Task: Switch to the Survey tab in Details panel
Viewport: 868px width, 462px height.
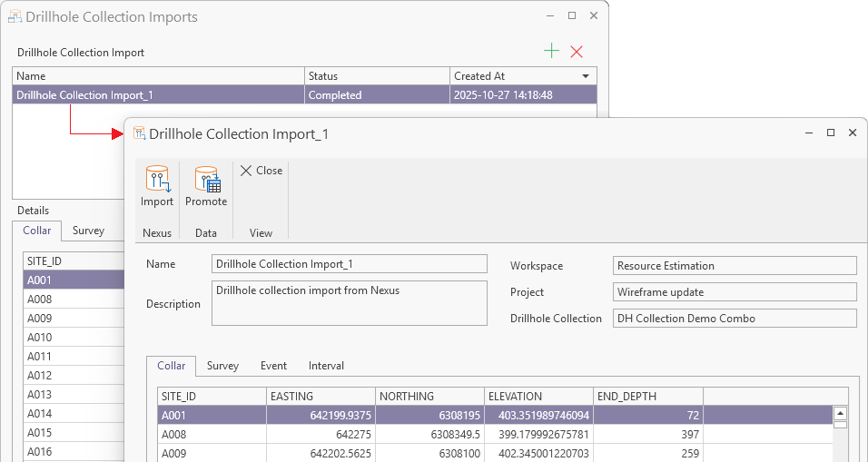Action: [x=88, y=231]
